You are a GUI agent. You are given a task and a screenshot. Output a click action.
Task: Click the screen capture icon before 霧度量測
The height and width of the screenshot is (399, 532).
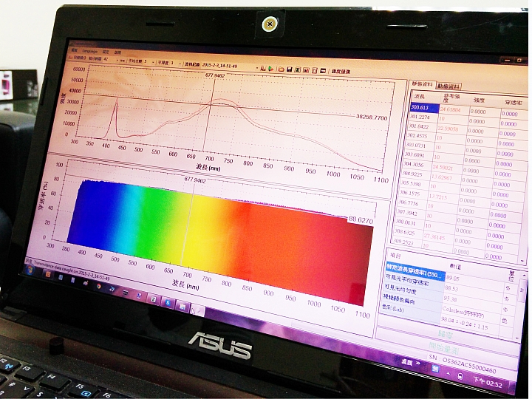coord(323,71)
